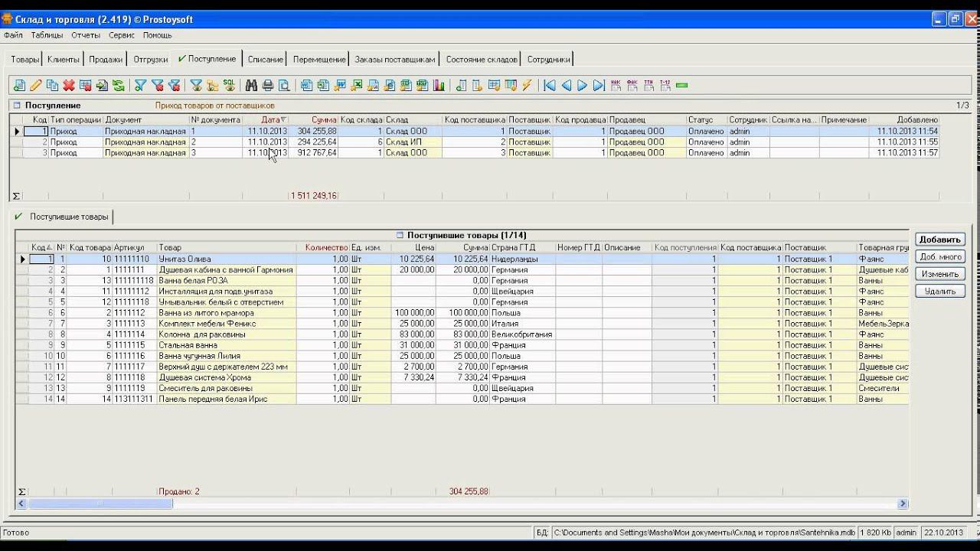The image size is (980, 551).
Task: Sort by the Артикул column header
Action: 135,247
